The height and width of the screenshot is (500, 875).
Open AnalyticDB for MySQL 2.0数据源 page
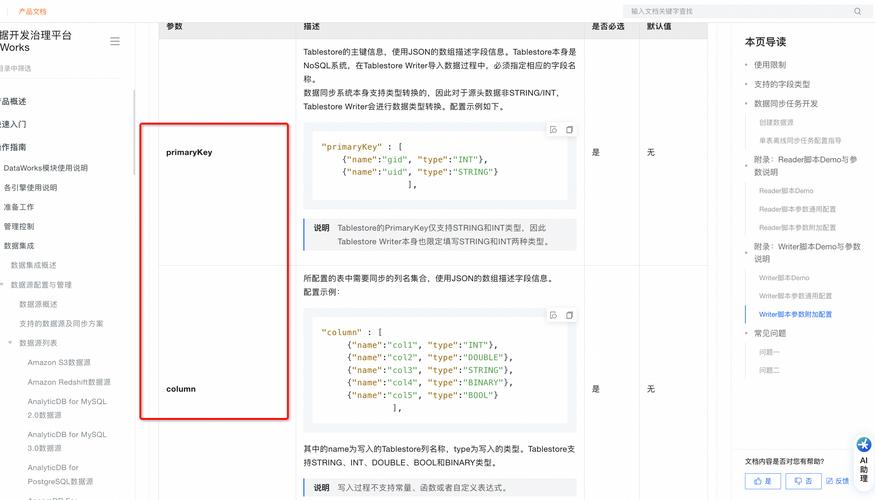pos(67,408)
